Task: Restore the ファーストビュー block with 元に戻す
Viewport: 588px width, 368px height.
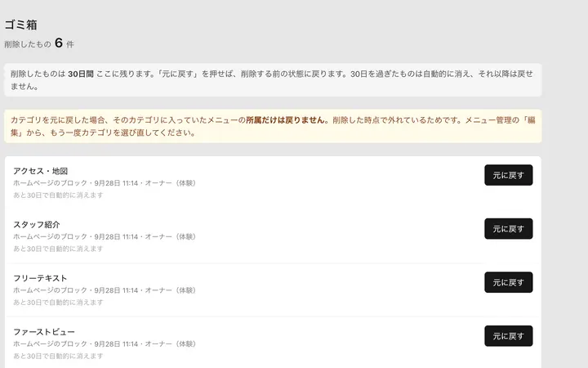Action: [x=508, y=336]
